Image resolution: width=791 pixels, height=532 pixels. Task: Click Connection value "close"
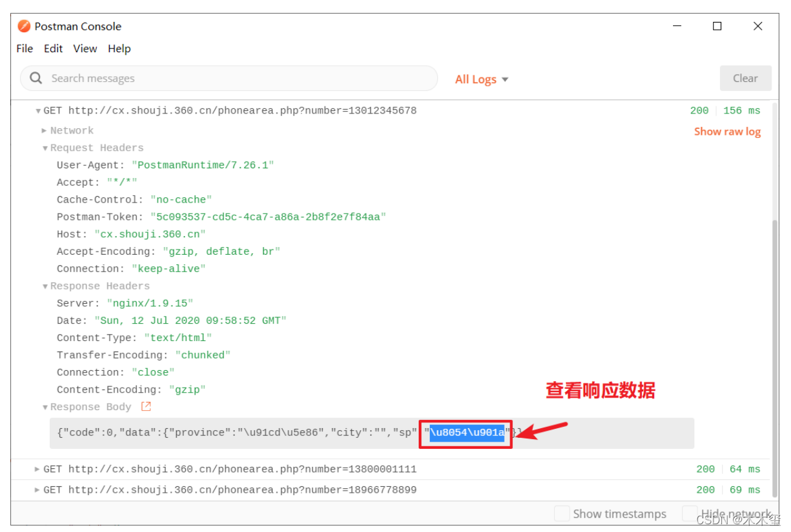pos(153,373)
